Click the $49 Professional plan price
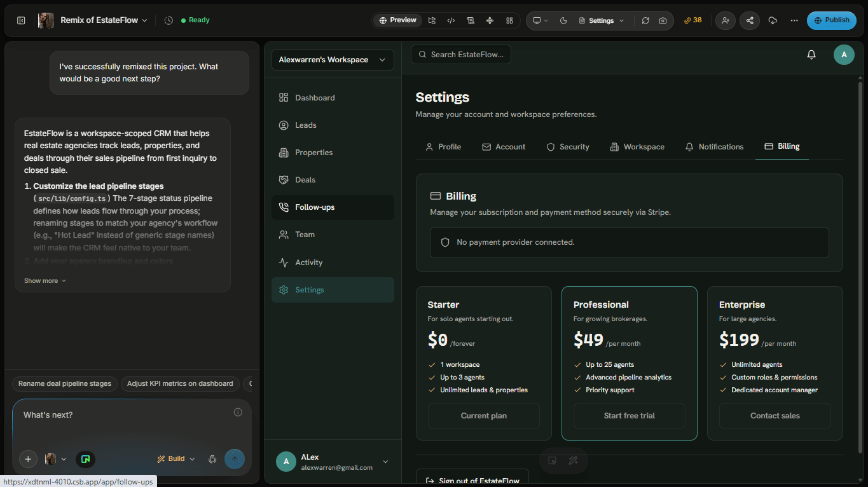The width and height of the screenshot is (868, 487). click(589, 340)
